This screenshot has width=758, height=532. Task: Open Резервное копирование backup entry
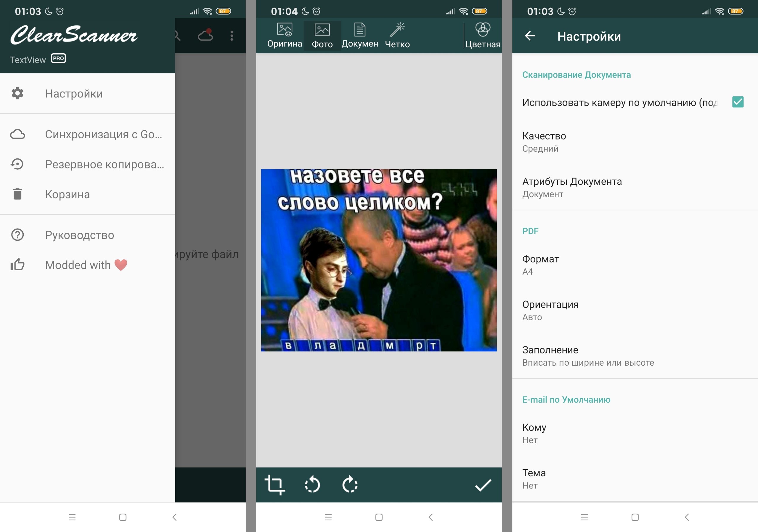tap(87, 164)
